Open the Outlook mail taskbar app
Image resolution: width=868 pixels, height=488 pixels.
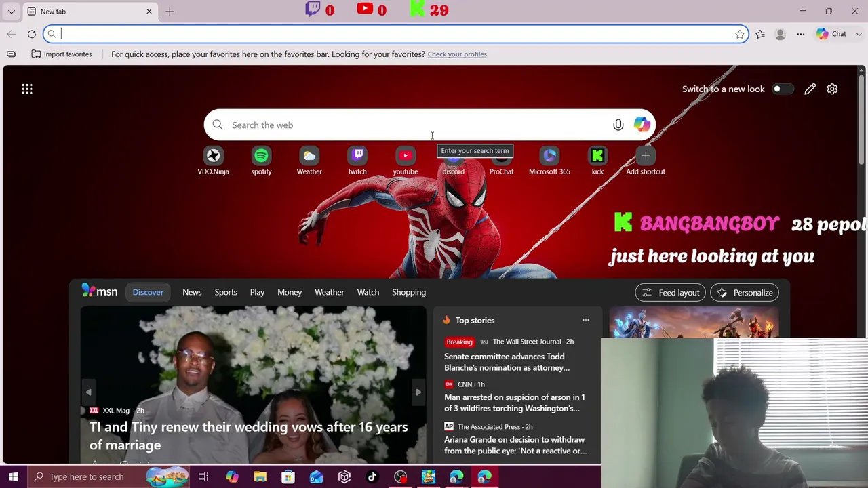coord(316,477)
